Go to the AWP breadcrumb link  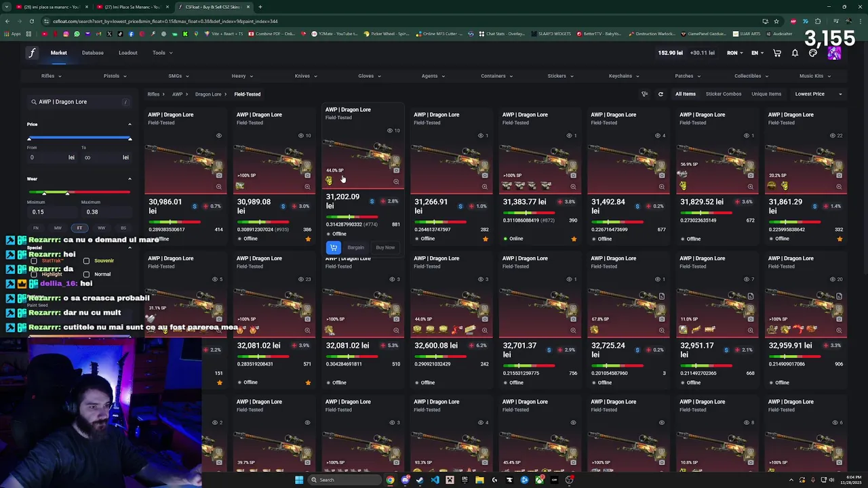(x=177, y=94)
